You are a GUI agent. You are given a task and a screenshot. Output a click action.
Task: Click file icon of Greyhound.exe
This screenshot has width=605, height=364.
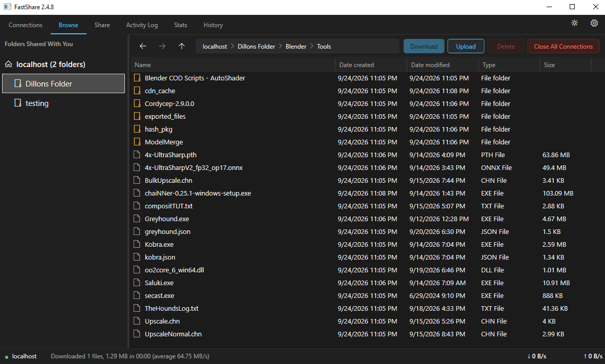pyautogui.click(x=137, y=219)
